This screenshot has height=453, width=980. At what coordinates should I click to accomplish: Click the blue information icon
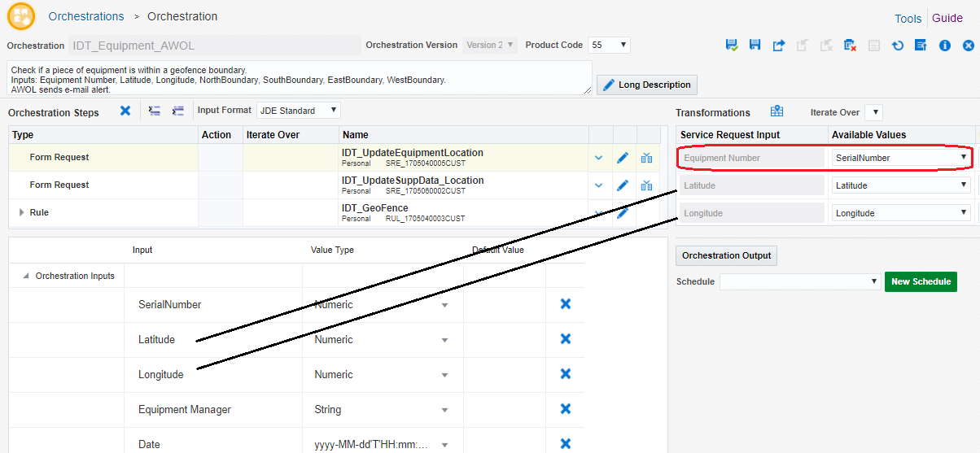point(945,46)
